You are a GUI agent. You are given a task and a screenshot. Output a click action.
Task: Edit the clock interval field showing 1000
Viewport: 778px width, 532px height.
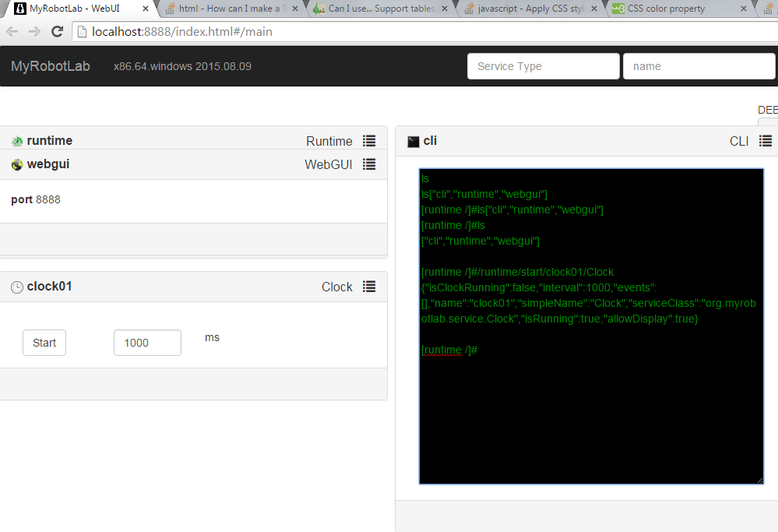pyautogui.click(x=147, y=343)
